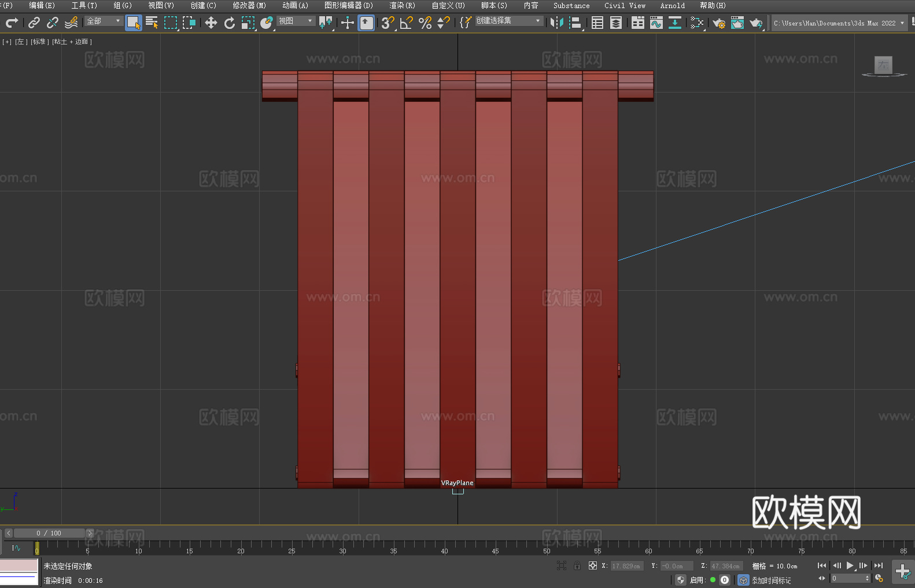Screen dimensions: 915x588
Task: Click the [左] viewport view label
Action: point(21,42)
